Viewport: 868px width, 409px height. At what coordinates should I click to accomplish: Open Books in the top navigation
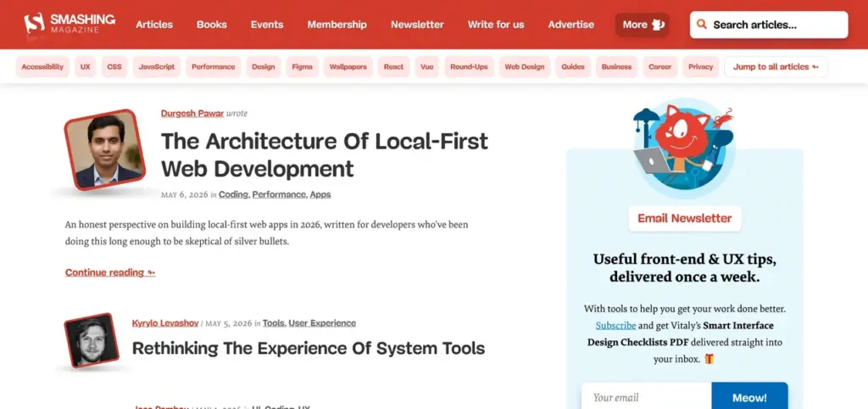click(211, 25)
